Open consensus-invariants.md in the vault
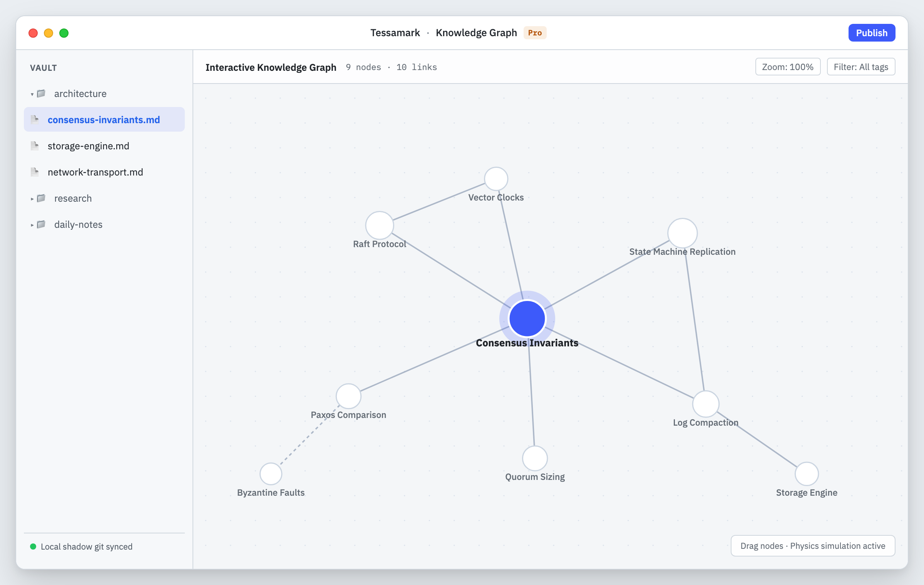This screenshot has height=585, width=924. (104, 119)
